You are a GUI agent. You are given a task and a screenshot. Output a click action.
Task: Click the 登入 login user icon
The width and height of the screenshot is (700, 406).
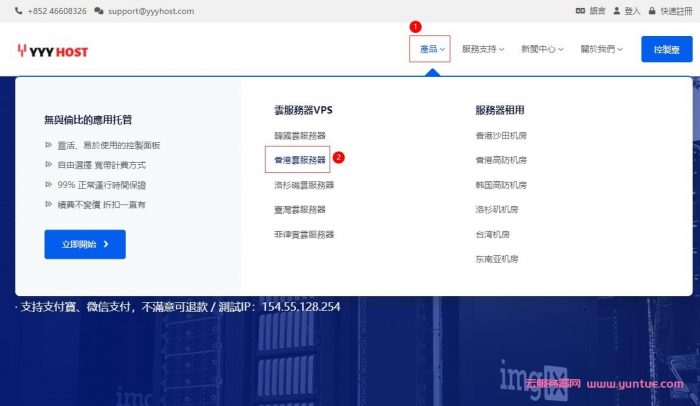617,11
